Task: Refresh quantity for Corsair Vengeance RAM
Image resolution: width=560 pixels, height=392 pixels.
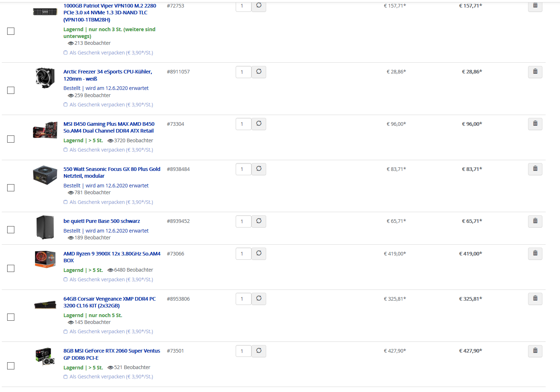Action: [259, 299]
